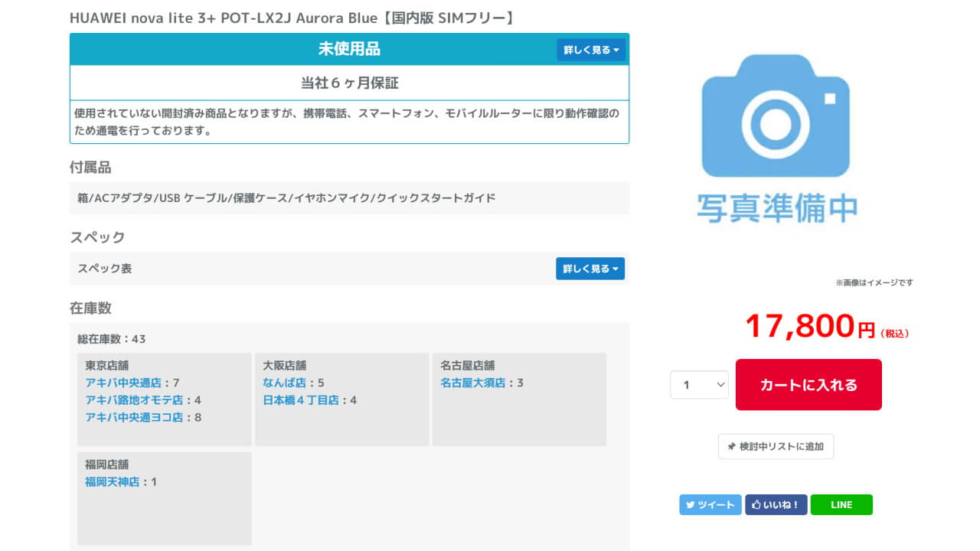Viewport: 980px width, 551px height.
Task: Open the なんば店 store link
Action: pyautogui.click(x=284, y=383)
